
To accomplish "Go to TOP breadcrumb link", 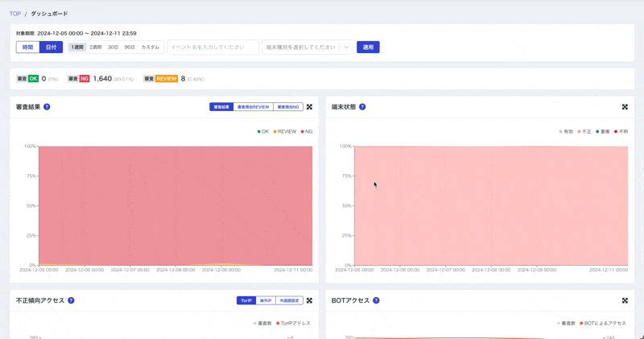I will coord(15,14).
